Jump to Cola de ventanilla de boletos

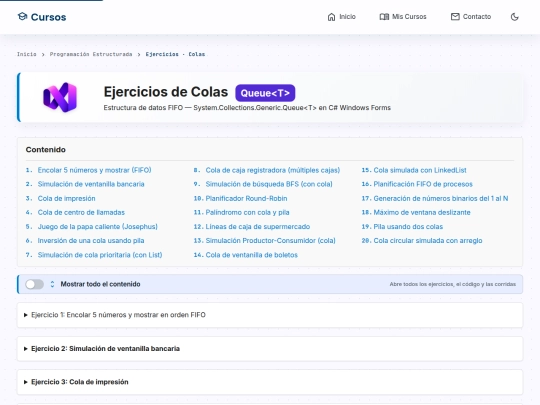[251, 255]
